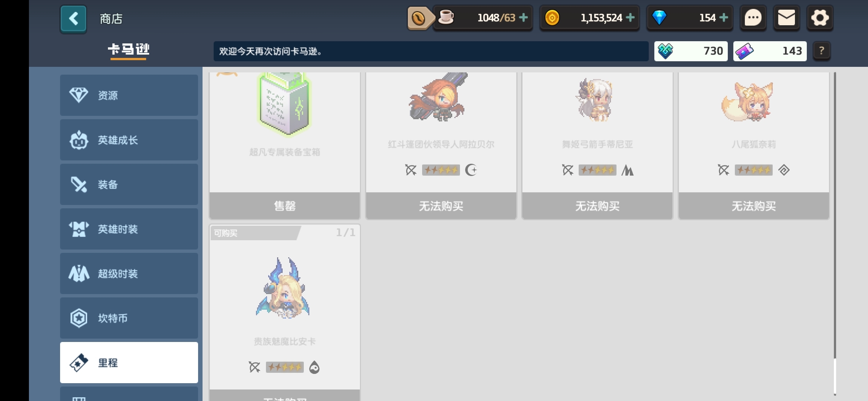The height and width of the screenshot is (401, 868).
Task: Click the 售罄 button under equipment box
Action: 285,206
